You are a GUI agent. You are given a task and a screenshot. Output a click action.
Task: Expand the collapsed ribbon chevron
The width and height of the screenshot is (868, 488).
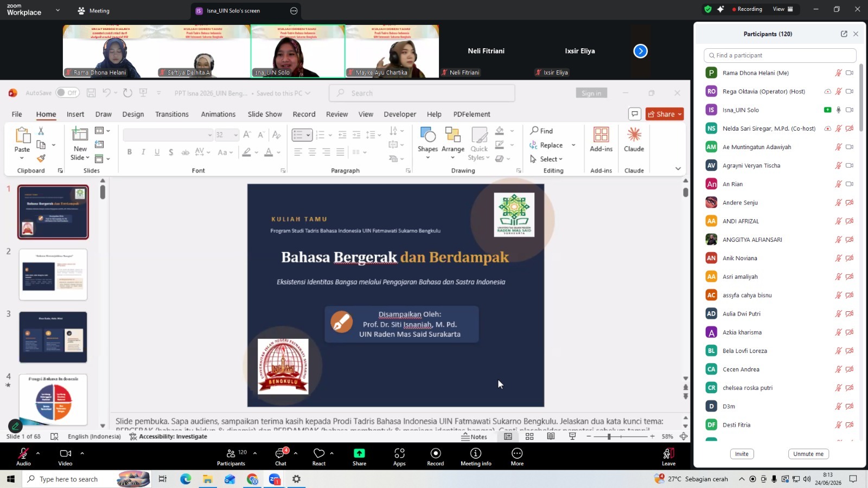(x=678, y=169)
